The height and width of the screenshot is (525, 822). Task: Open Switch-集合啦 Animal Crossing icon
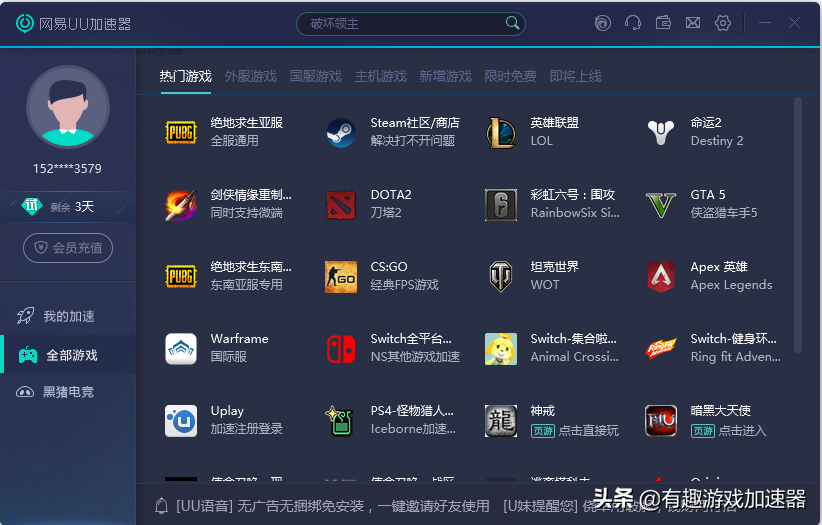click(501, 349)
